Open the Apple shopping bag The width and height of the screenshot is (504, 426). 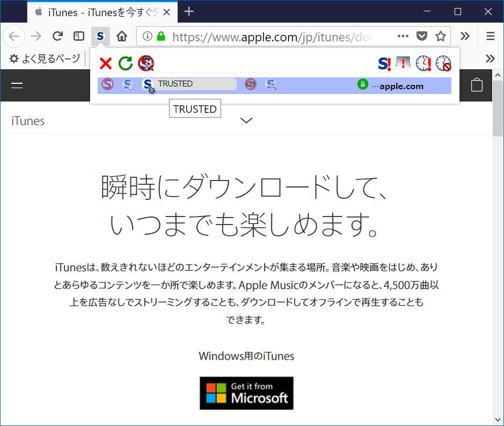(x=477, y=85)
